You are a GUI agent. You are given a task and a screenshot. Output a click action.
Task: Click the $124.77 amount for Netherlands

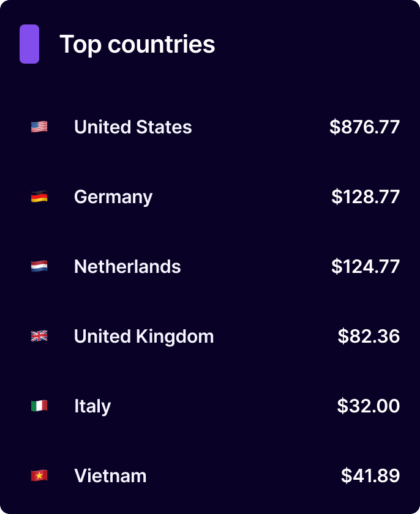click(x=366, y=266)
